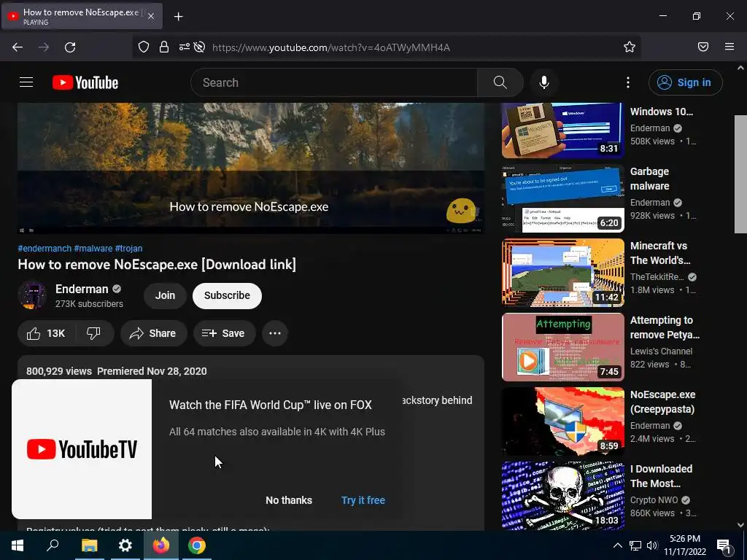Click '800,929 views' description text
The height and width of the screenshot is (560, 747).
click(x=59, y=371)
